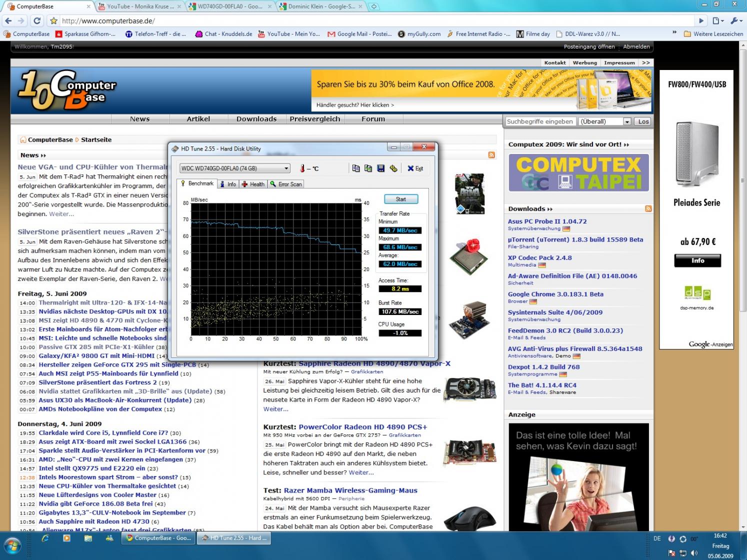Screen dimensions: 747x560
Task: Open Chat - Knuddels.de bookmark
Action: click(223, 34)
